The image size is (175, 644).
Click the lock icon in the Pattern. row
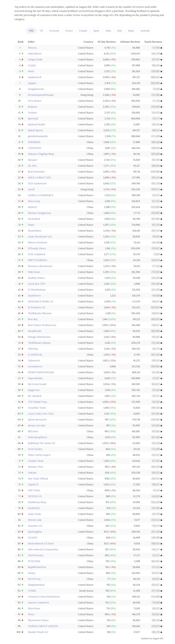coord(161,48)
